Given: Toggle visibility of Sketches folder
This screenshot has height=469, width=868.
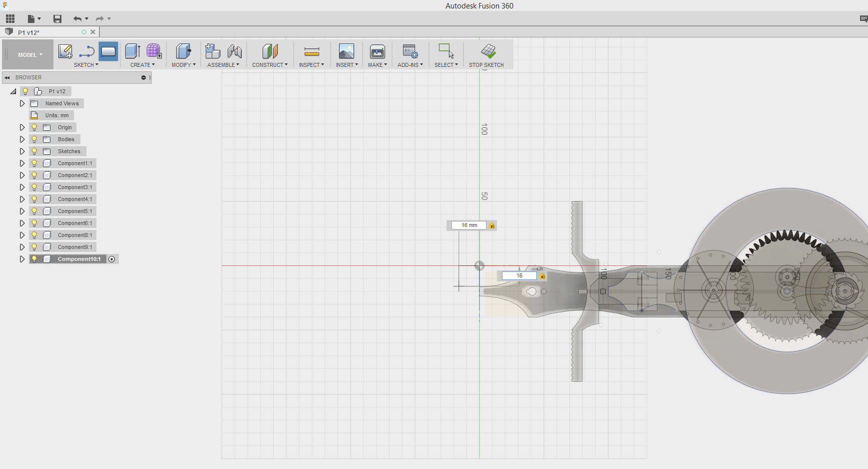Looking at the screenshot, I should point(34,151).
